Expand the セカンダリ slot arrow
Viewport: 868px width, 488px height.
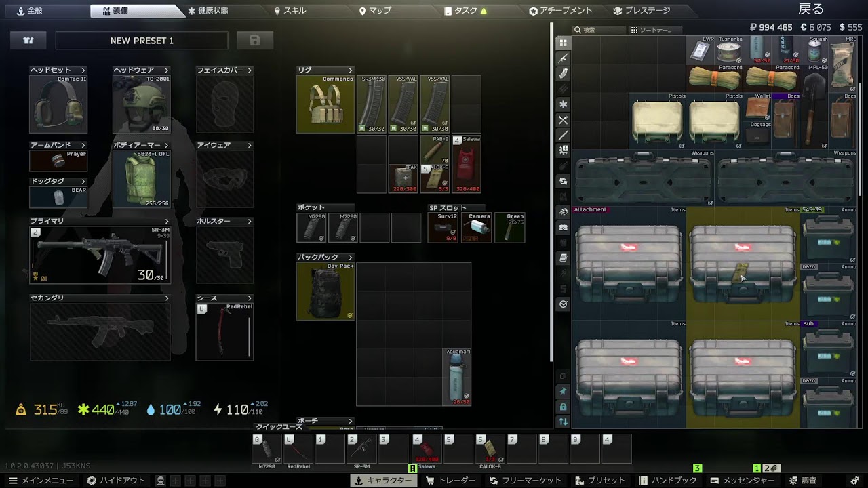coord(167,298)
